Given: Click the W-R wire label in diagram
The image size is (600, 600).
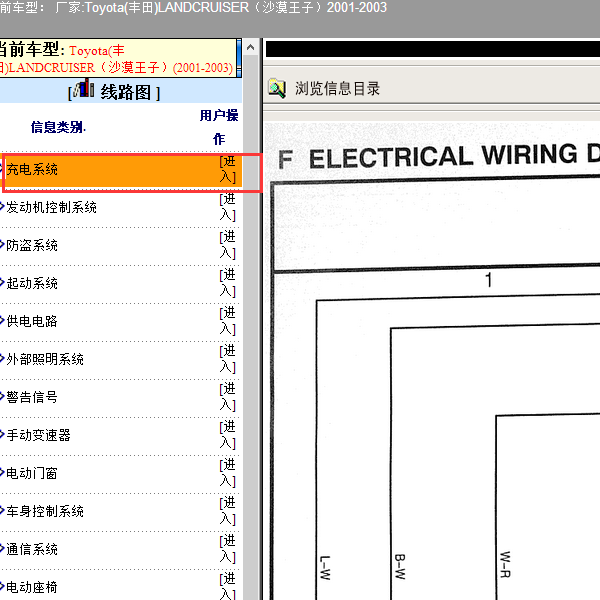Looking at the screenshot, I should pyautogui.click(x=505, y=564).
